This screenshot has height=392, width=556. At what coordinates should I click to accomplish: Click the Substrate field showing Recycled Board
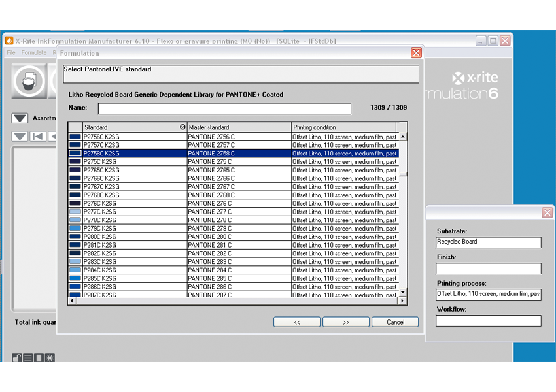[489, 242]
